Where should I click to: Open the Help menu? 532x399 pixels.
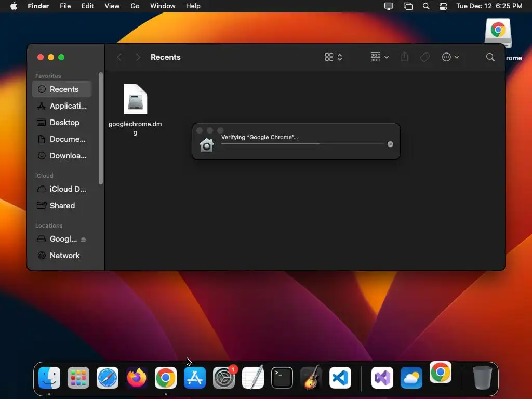point(193,6)
